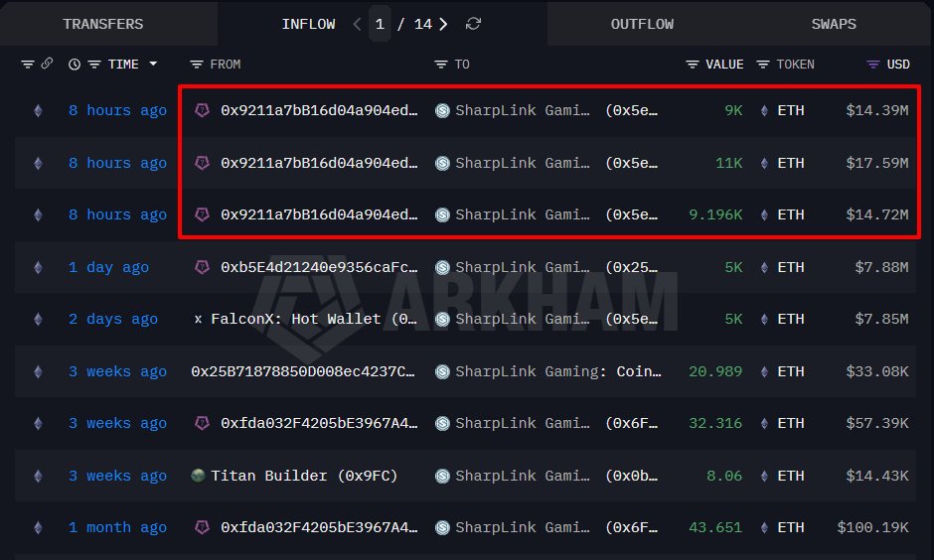
Task: Open the INFLOW tab
Action: point(308,24)
